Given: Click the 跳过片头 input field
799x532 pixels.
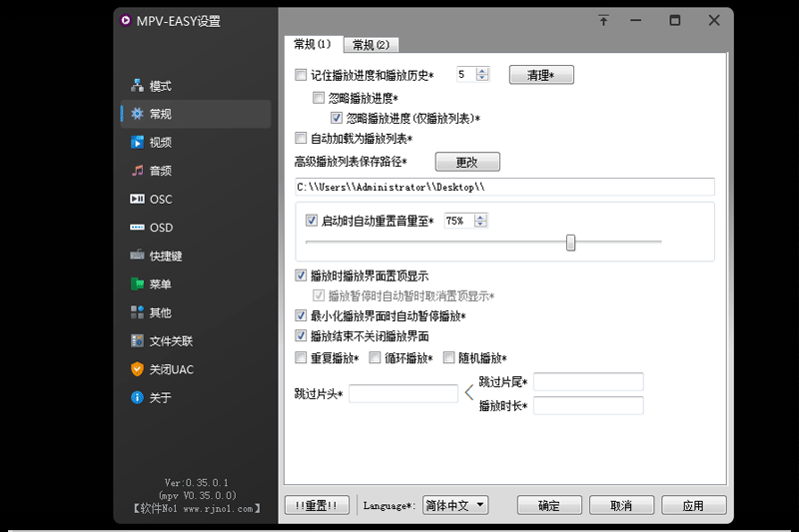Looking at the screenshot, I should pyautogui.click(x=403, y=393).
